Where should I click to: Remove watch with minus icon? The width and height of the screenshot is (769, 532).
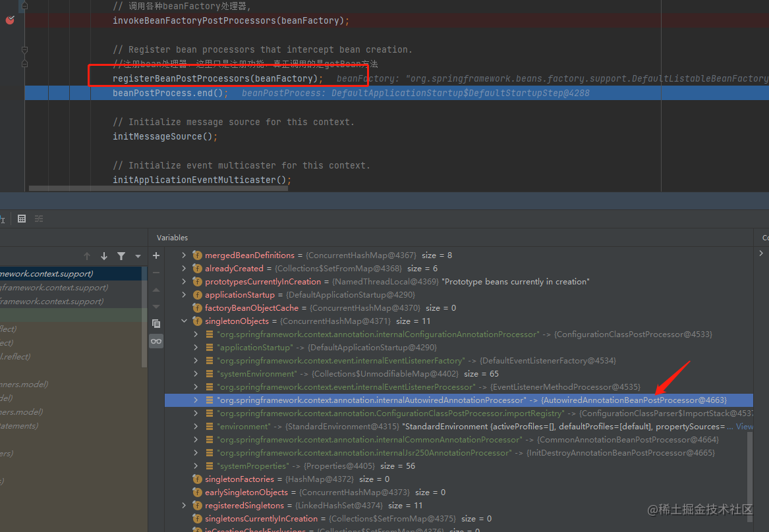click(x=156, y=273)
